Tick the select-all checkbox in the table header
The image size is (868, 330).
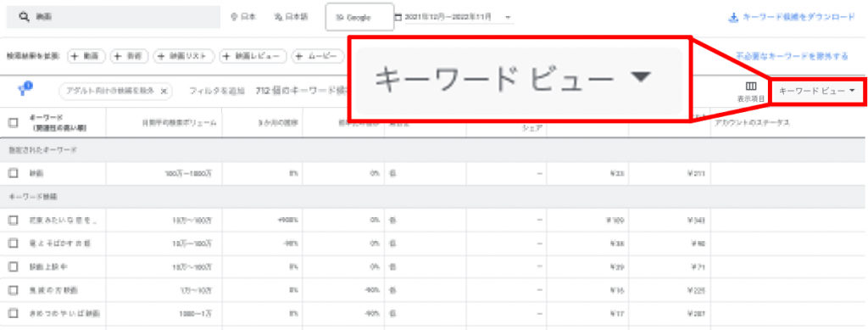tap(14, 123)
